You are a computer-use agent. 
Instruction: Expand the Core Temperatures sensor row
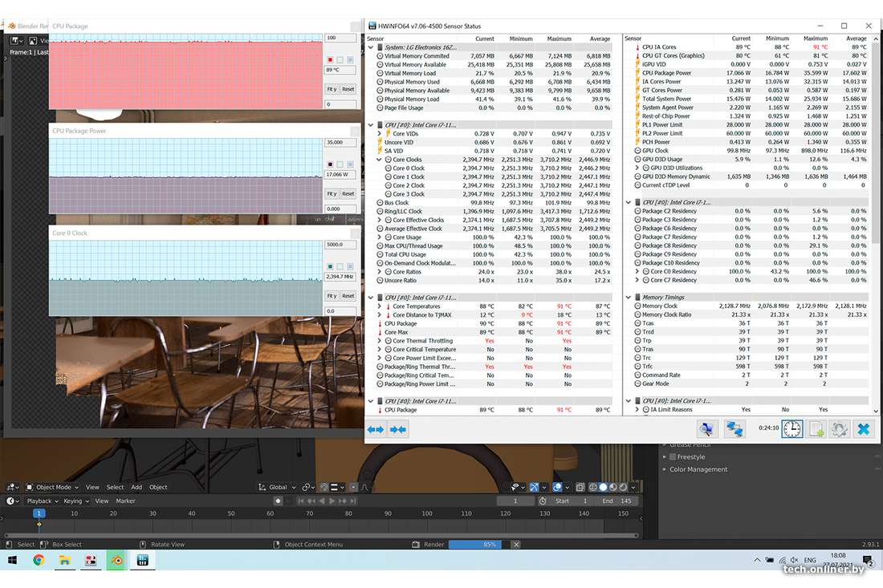(380, 306)
